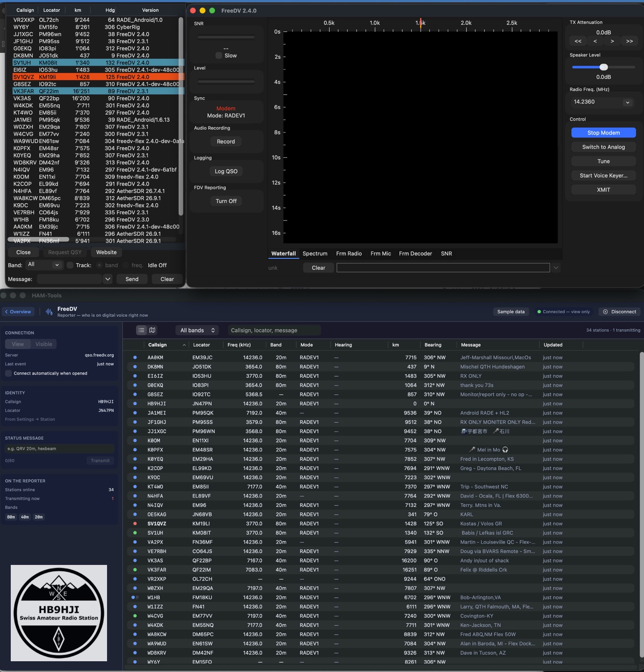The height and width of the screenshot is (672, 644).
Task: Sort by the Freq (kHz) column header
Action: tap(239, 345)
